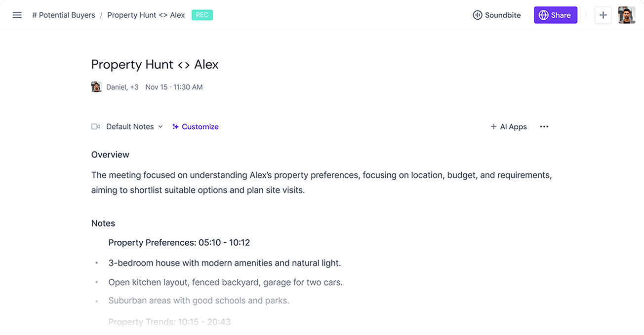Expand the Default Notes dropdown chevron
644x335 pixels.
pyautogui.click(x=161, y=127)
